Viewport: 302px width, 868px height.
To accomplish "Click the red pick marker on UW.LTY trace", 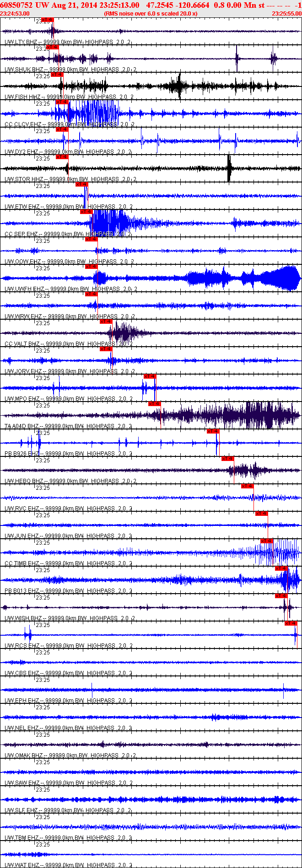I will (48, 20).
